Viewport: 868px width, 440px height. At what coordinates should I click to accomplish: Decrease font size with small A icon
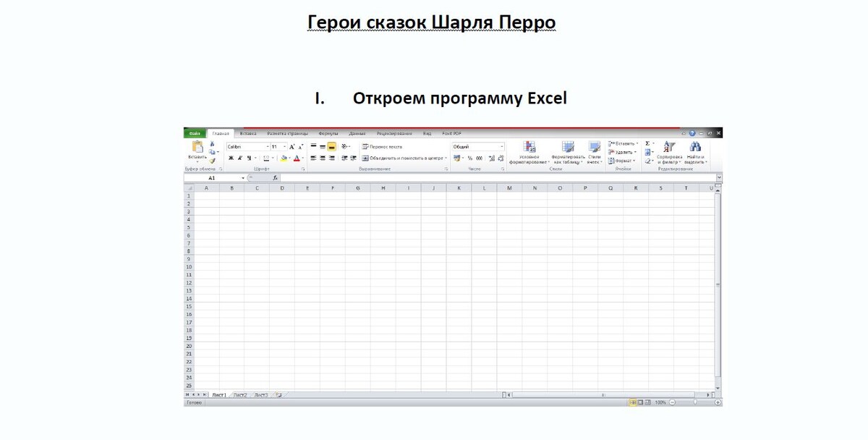coord(301,147)
